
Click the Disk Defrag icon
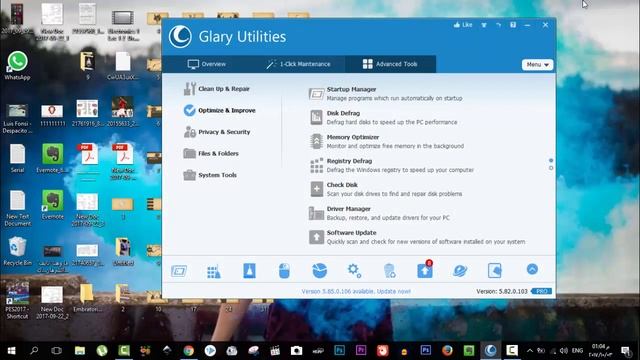pos(316,118)
